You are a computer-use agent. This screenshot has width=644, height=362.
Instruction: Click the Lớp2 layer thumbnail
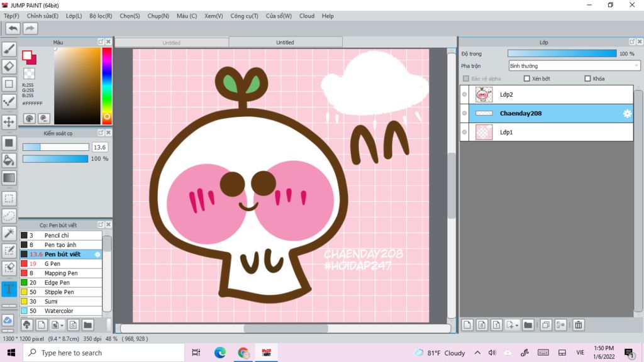484,94
